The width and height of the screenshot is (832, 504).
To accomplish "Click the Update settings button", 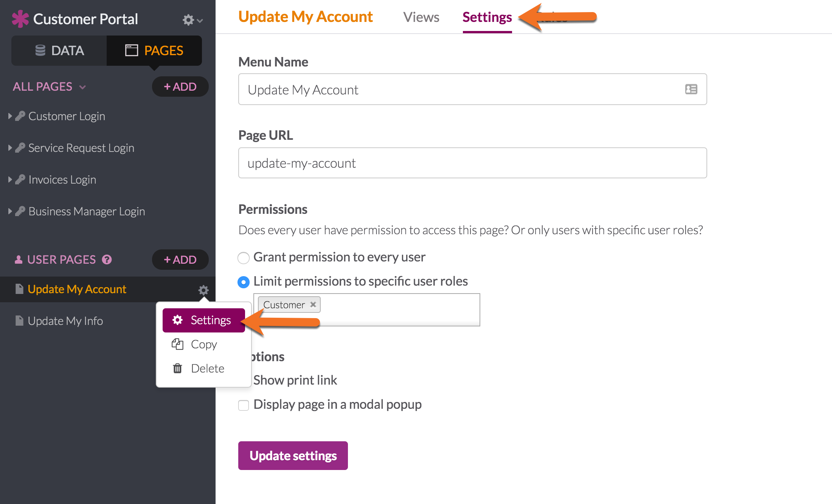I will pyautogui.click(x=293, y=456).
